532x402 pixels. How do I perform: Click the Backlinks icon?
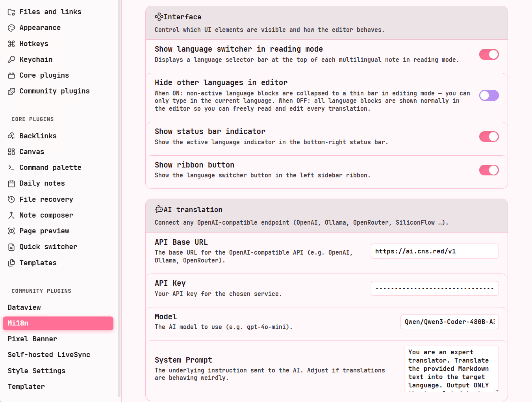11,136
